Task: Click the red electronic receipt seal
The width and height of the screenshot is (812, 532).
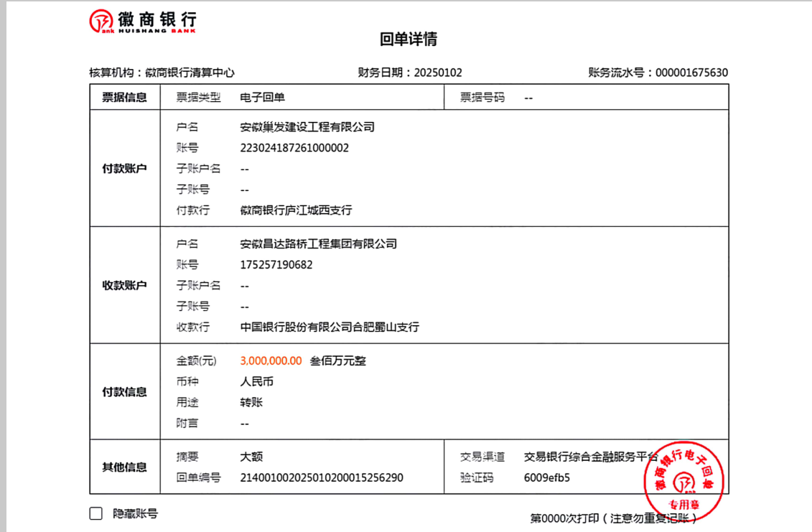Action: coord(683,479)
